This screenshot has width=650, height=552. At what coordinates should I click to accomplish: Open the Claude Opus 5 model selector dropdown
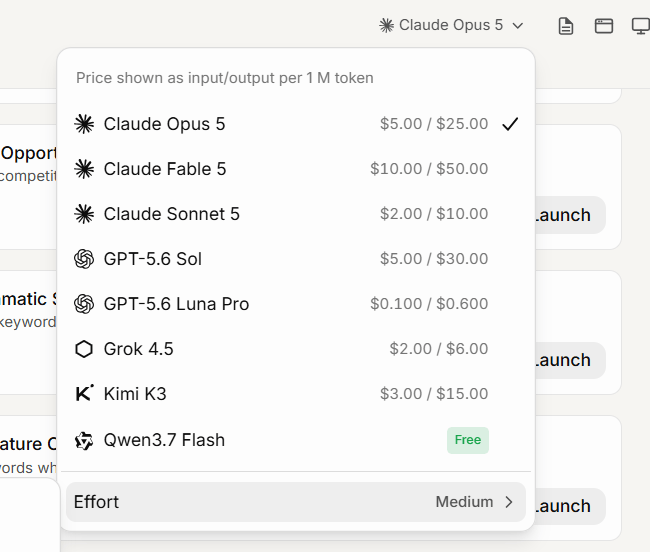pos(451,25)
